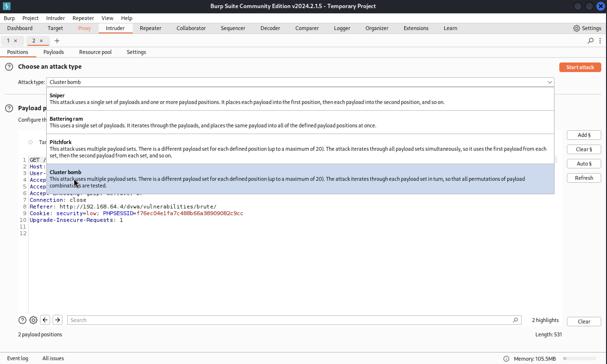Click magnifier icon inside search field
The image size is (607, 364).
click(x=515, y=320)
